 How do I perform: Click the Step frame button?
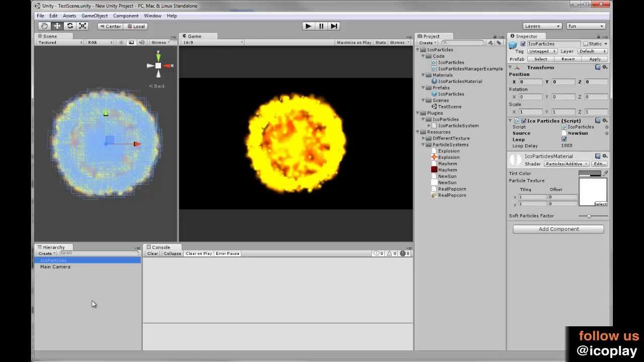[334, 26]
